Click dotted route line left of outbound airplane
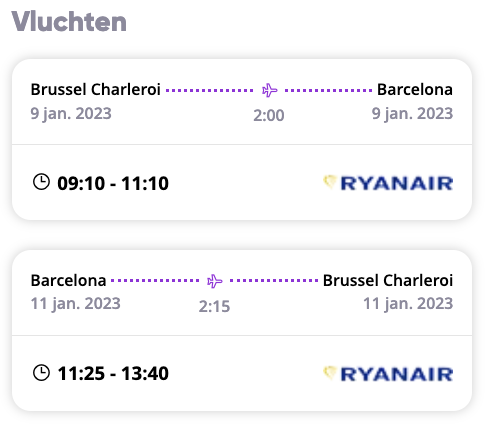Viewport: 486px width, 426px height. 210,90
